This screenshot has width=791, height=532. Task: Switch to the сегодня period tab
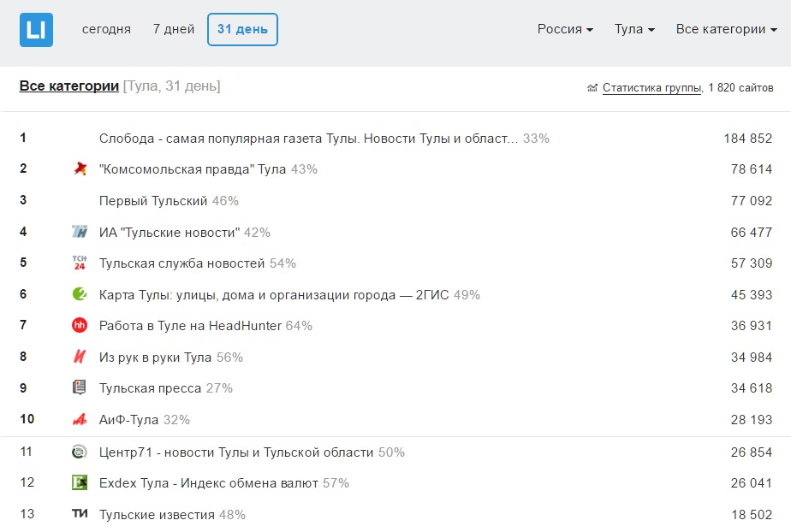106,29
